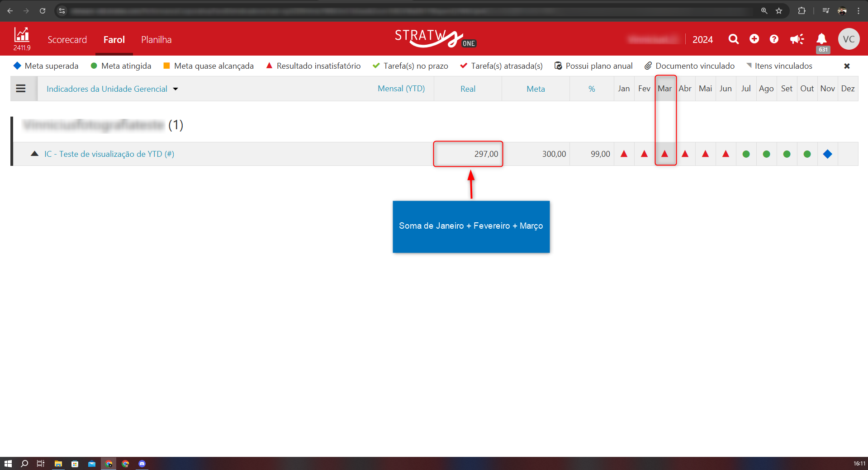Click November blue diamond status icon
868x470 pixels.
click(827, 154)
